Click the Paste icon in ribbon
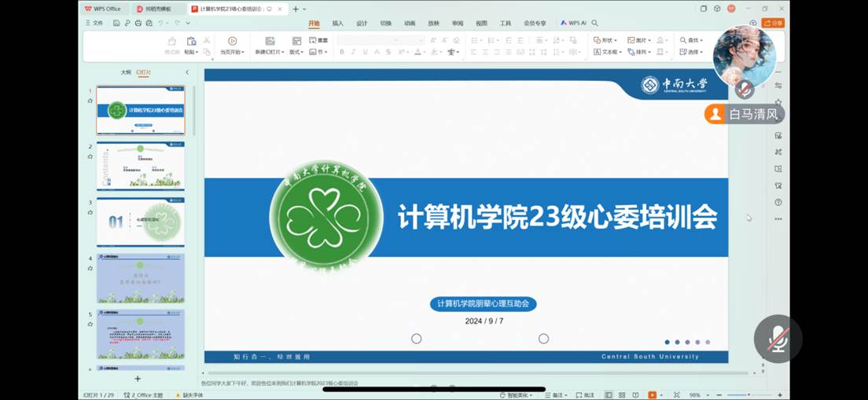This screenshot has height=400, width=868. point(191,42)
